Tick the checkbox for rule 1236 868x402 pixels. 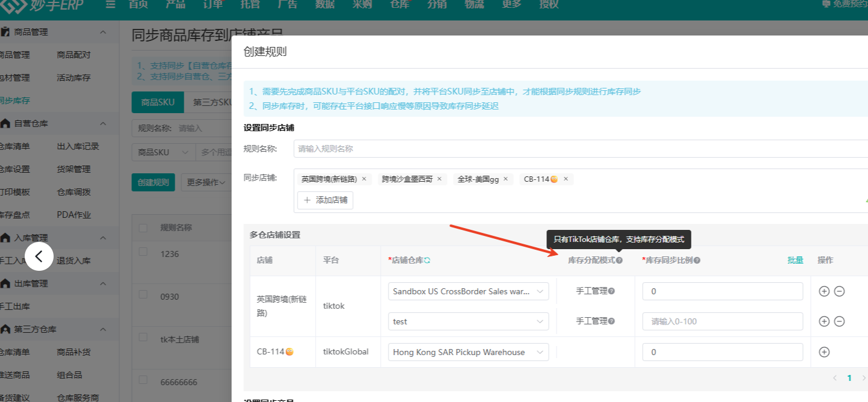click(x=143, y=251)
